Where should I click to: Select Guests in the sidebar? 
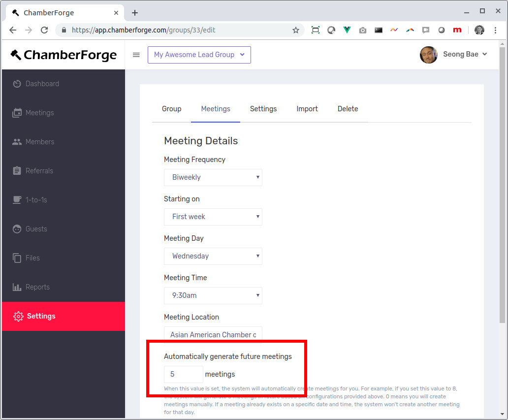(37, 228)
